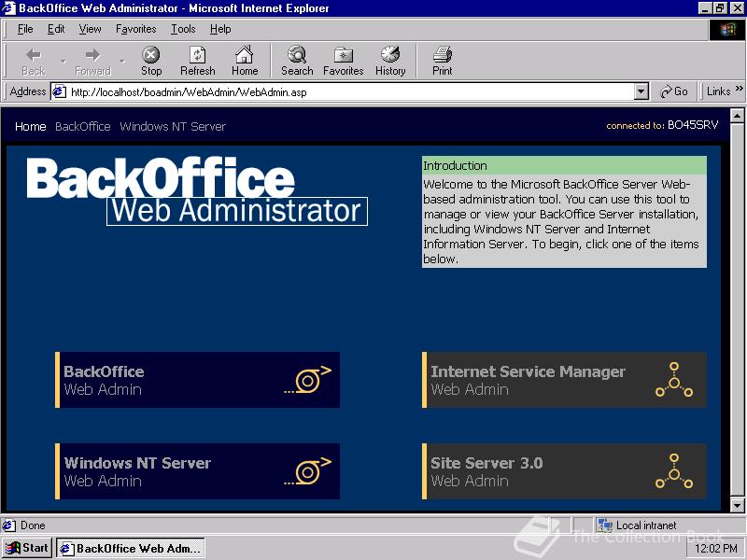The width and height of the screenshot is (747, 560).
Task: Expand the Address bar dropdown list
Action: (641, 91)
